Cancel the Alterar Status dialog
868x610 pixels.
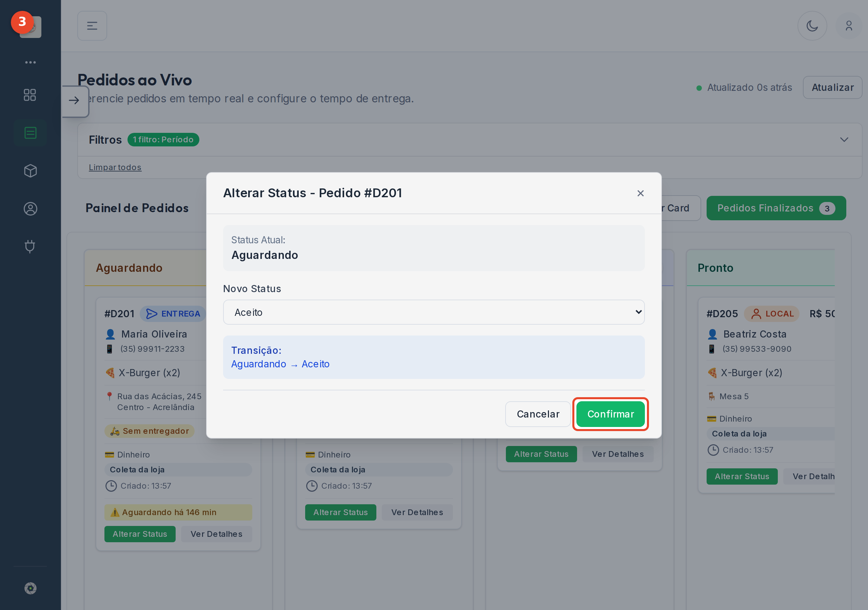(x=538, y=414)
